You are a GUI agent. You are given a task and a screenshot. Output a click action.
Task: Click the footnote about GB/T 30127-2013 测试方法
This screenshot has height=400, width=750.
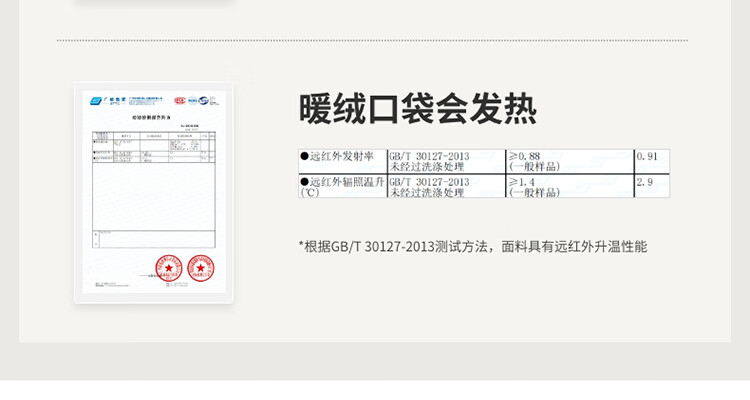coord(473,247)
